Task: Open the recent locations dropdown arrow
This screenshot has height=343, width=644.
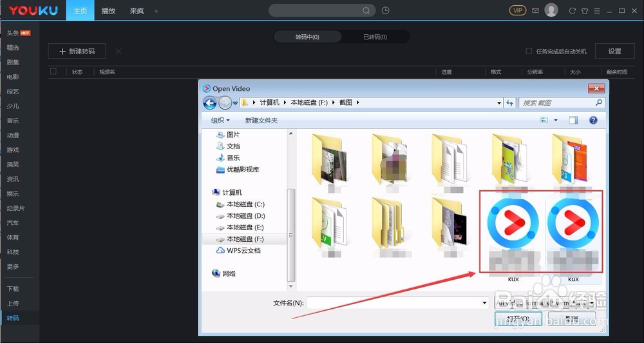Action: coord(235,103)
